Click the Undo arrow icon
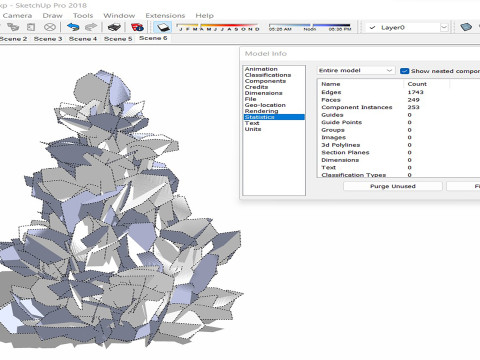The height and width of the screenshot is (360, 480). point(73,27)
